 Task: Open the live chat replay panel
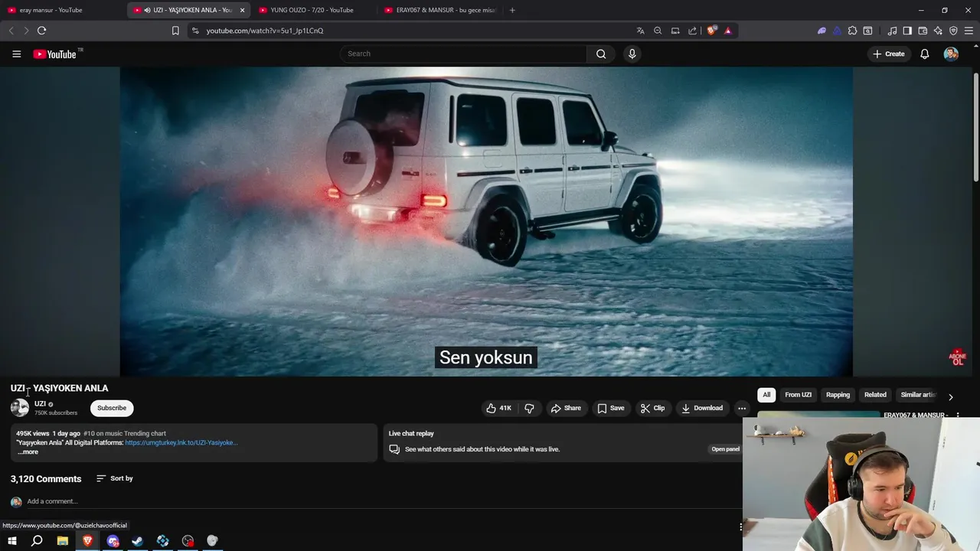[x=725, y=449]
